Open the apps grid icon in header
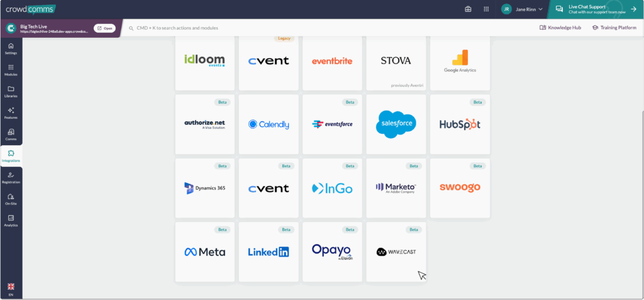The height and width of the screenshot is (300, 644). (x=486, y=9)
